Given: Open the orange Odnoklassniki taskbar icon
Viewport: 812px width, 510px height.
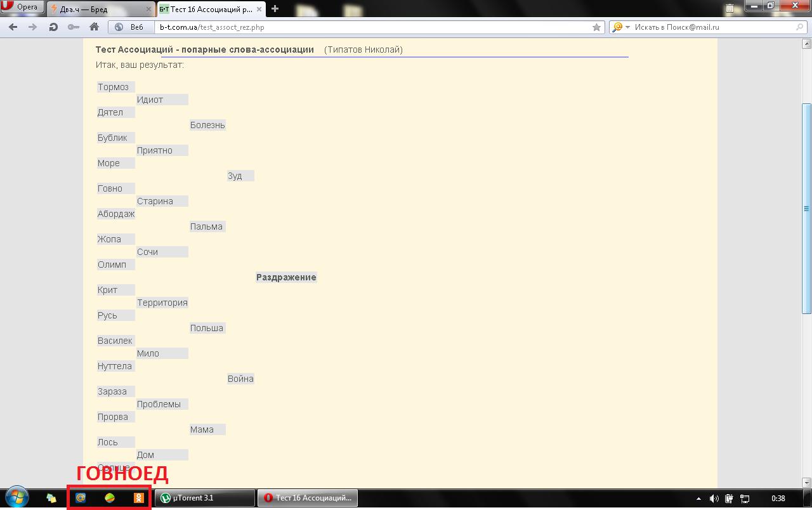Looking at the screenshot, I should (138, 498).
